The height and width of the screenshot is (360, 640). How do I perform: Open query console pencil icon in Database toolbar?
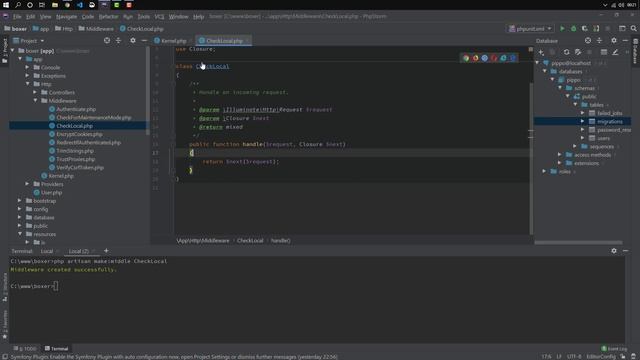[615, 52]
